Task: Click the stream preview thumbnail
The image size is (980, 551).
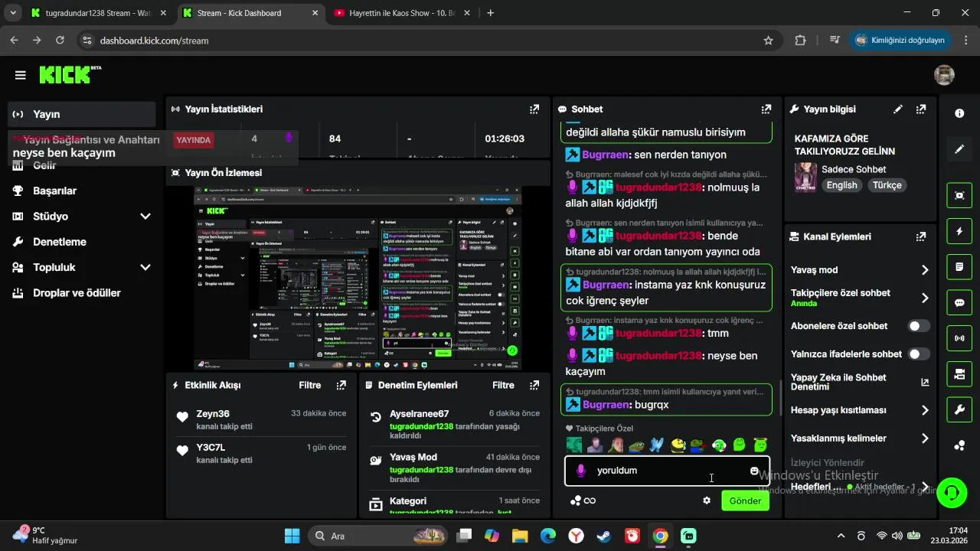Action: pyautogui.click(x=358, y=279)
